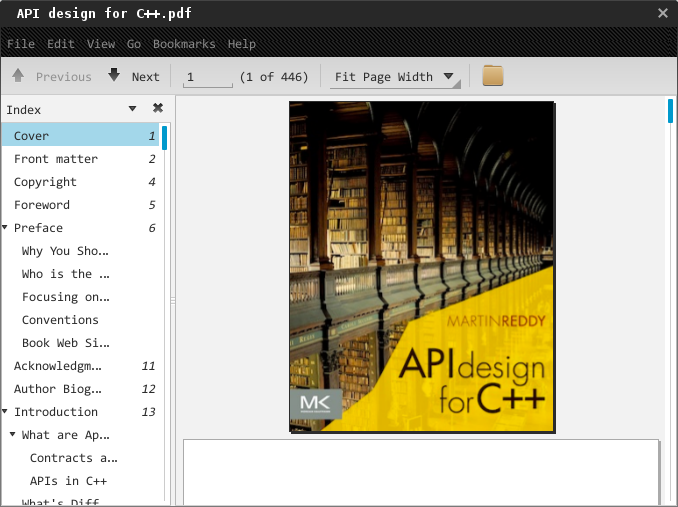The width and height of the screenshot is (678, 507).
Task: Collapse the What are APIs subsection
Action: click(13, 435)
